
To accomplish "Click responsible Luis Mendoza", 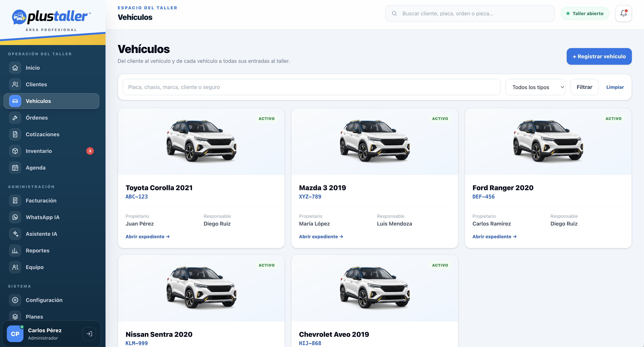I will click(x=394, y=224).
